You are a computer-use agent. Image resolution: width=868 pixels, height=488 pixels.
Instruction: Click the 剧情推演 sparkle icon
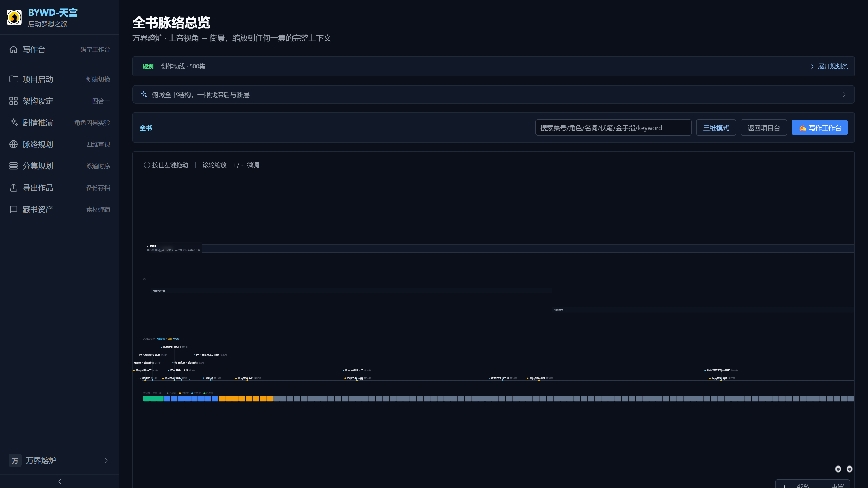pyautogui.click(x=14, y=123)
